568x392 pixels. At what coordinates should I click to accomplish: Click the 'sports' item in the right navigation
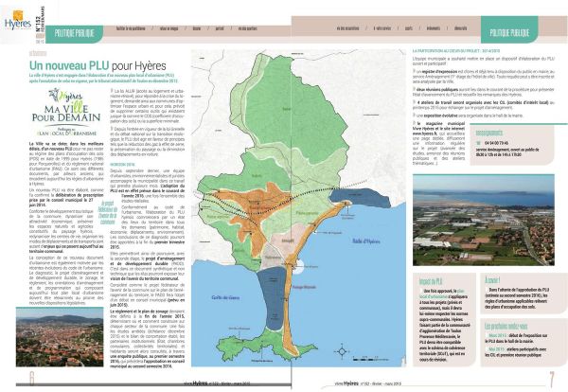click(409, 28)
